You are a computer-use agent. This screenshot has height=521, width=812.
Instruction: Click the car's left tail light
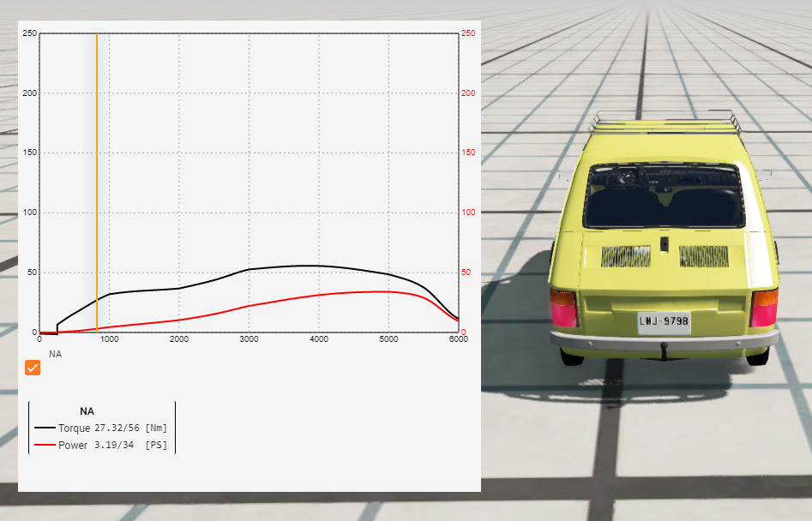(x=563, y=308)
